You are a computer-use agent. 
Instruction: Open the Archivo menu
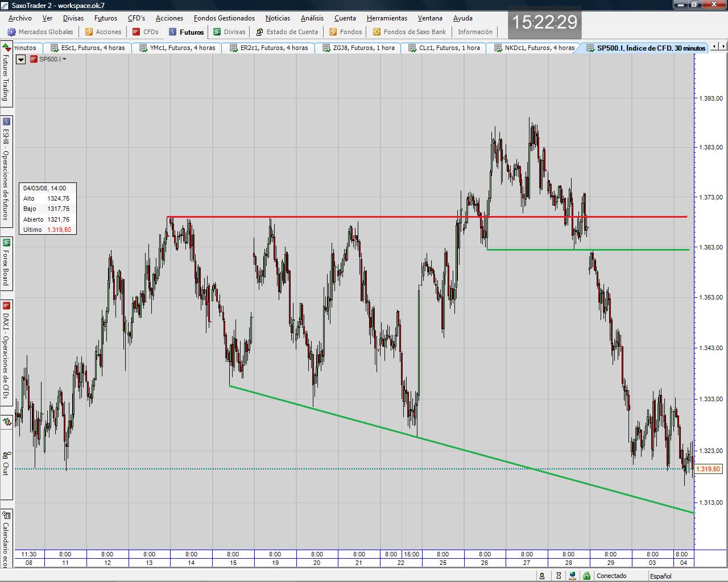tap(20, 18)
